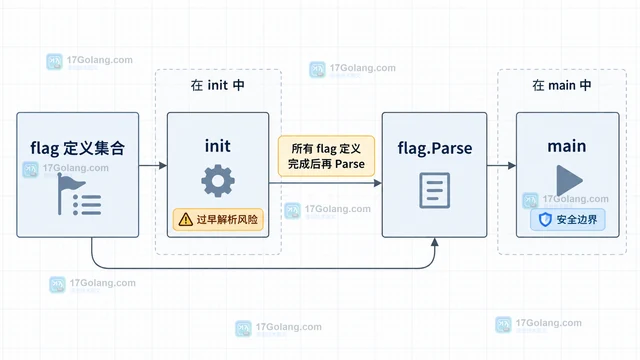Click the 'init' node title

click(218, 146)
